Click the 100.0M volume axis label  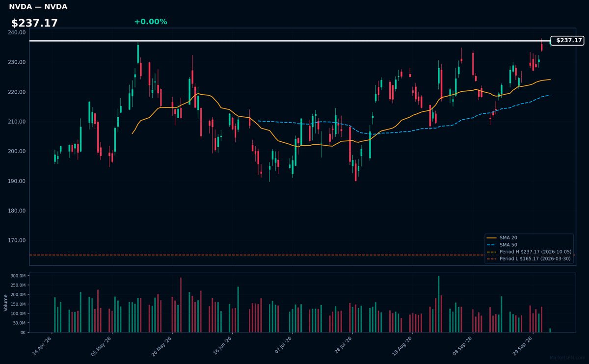[x=19, y=313]
